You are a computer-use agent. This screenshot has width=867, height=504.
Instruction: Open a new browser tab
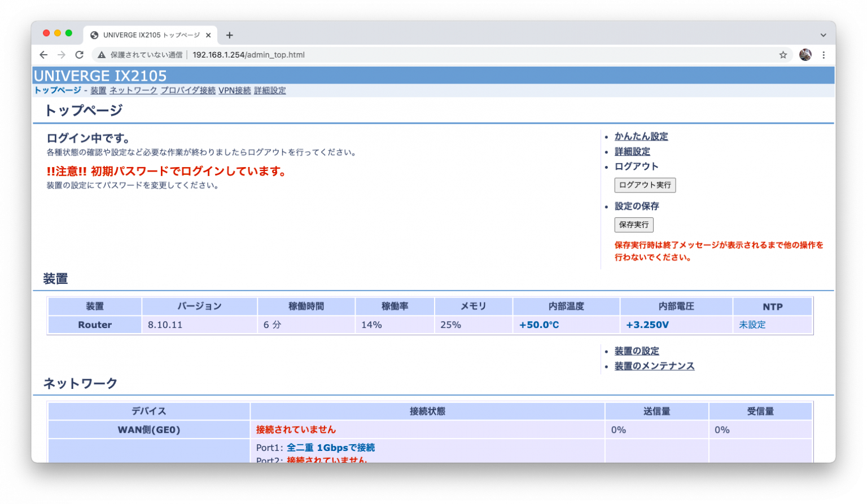coord(229,35)
